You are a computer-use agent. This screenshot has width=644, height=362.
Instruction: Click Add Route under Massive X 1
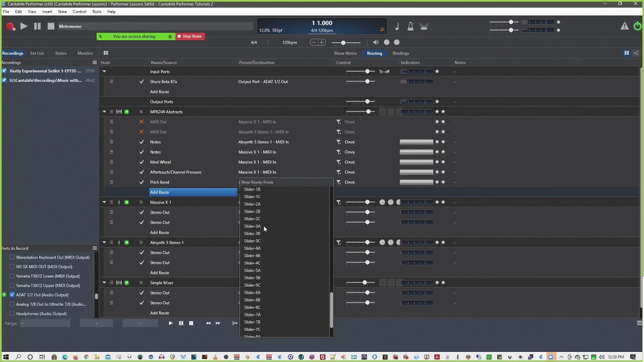(159, 232)
